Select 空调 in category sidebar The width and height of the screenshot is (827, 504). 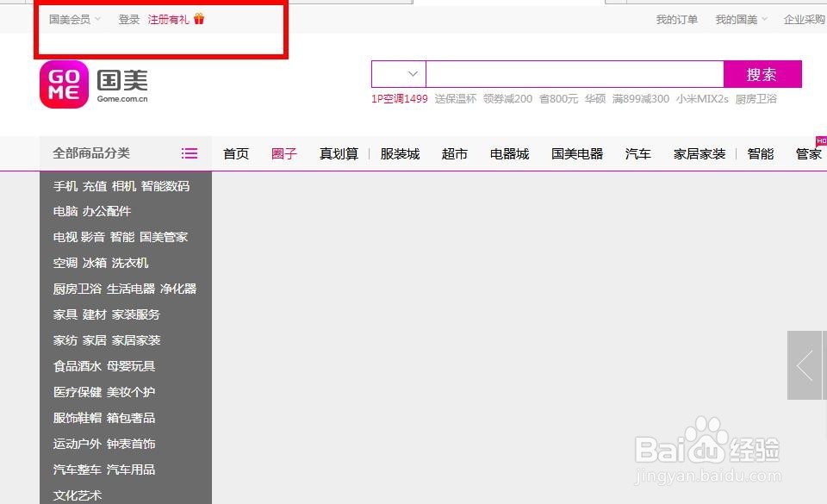point(65,263)
